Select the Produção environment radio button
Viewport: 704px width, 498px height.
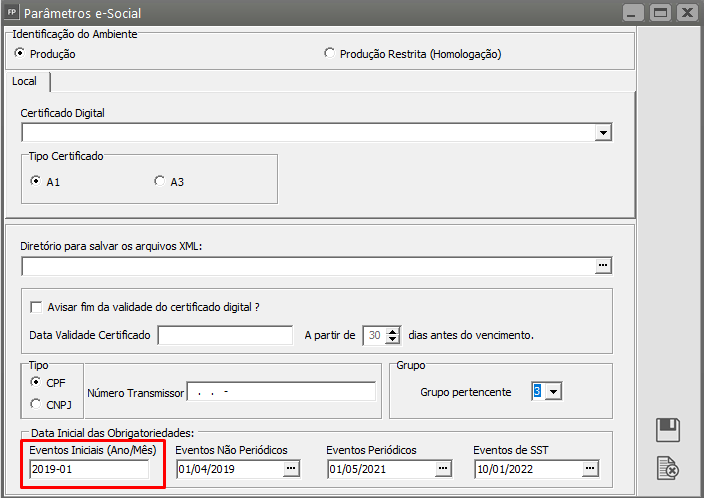20,53
